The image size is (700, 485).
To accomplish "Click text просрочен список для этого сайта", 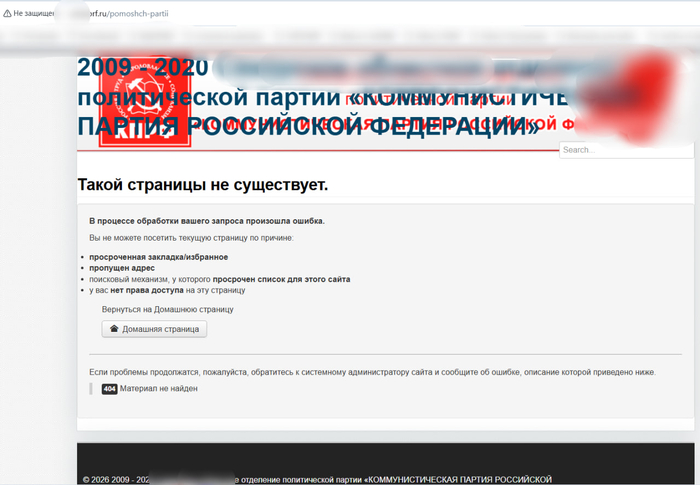I will [x=281, y=279].
